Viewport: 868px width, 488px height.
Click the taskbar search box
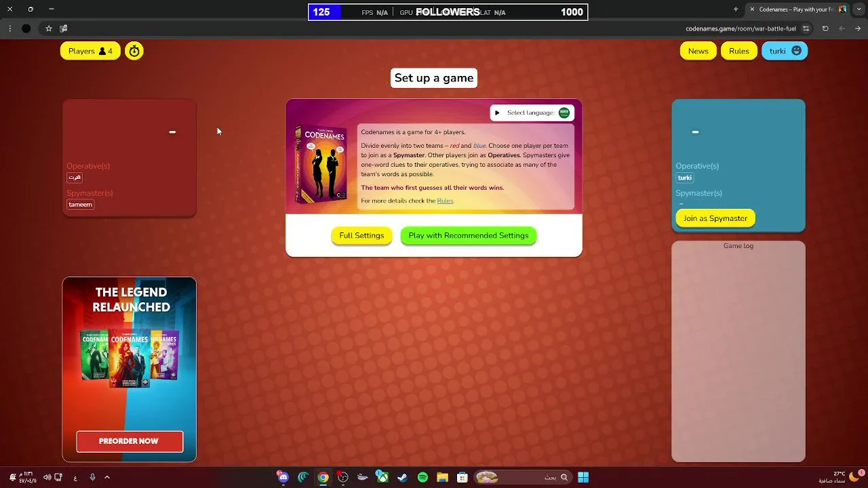click(x=522, y=477)
